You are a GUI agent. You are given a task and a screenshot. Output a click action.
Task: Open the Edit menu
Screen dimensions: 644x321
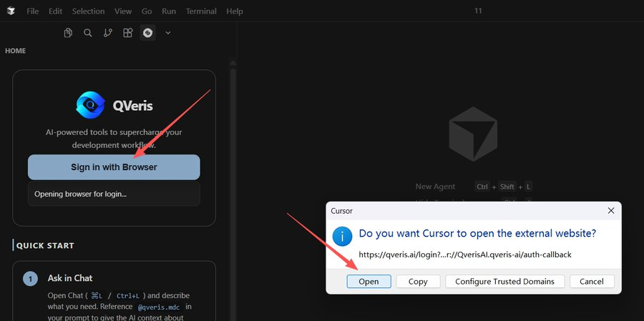click(55, 11)
